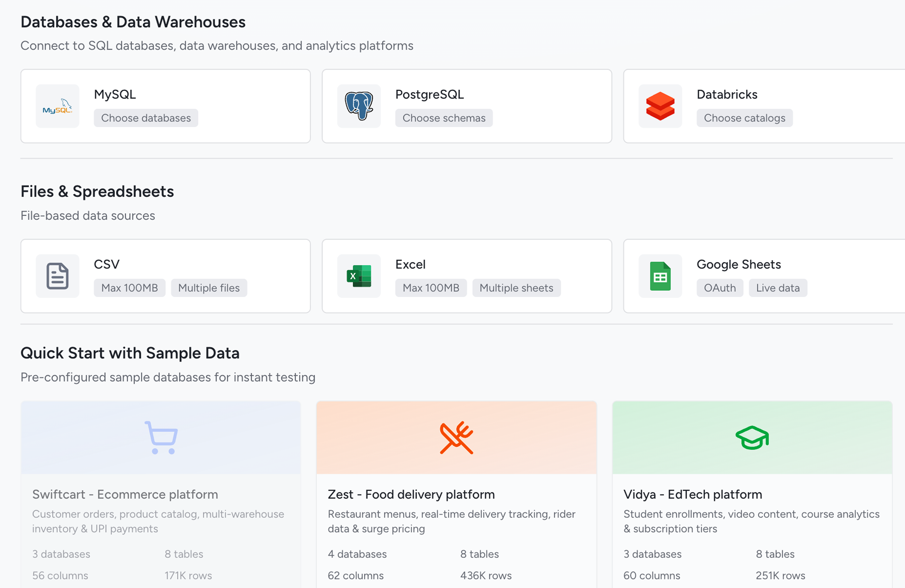The height and width of the screenshot is (588, 905).
Task: Select the Multiple sheets tag under Excel
Action: click(x=516, y=288)
